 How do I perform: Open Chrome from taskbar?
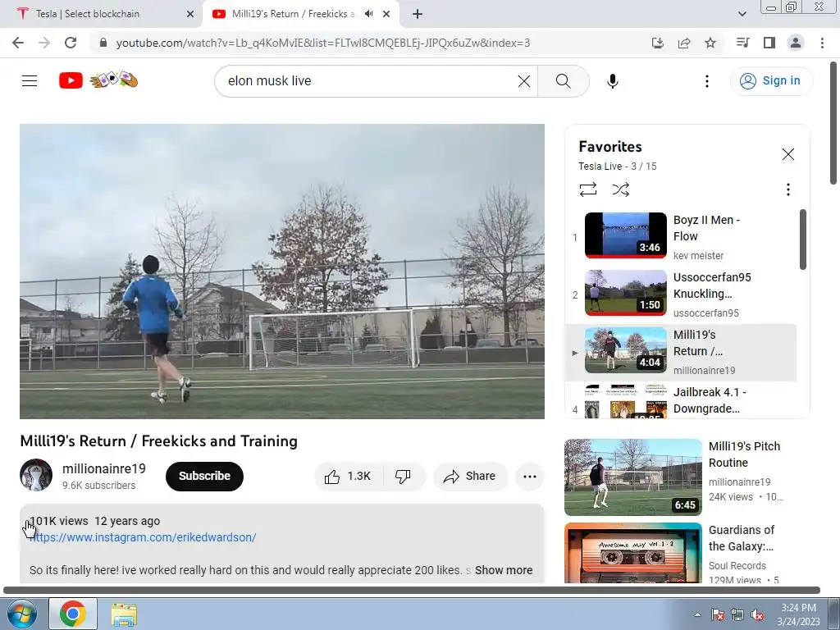point(73,614)
